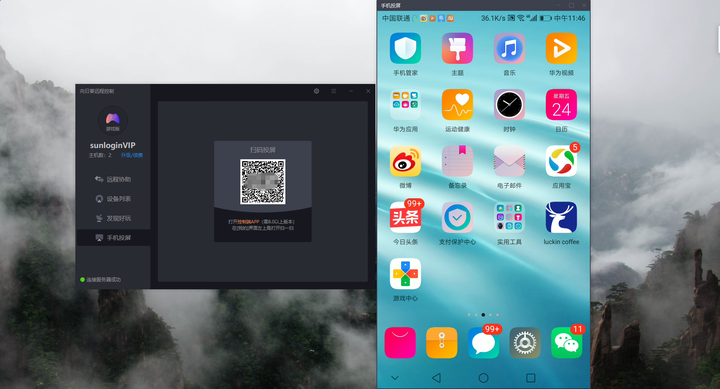720x389 pixels.
Task: Open the pink shopping bag dock app
Action: click(x=400, y=343)
